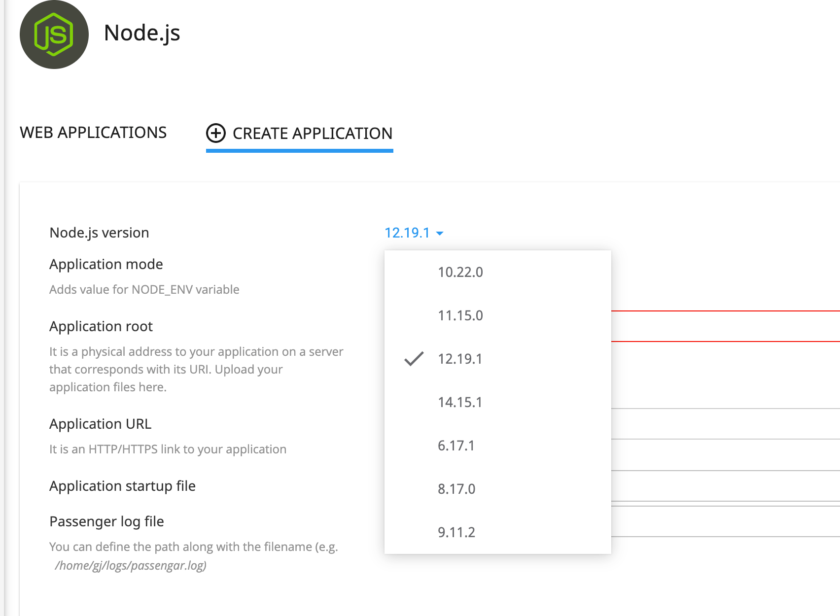Click the Application URL input field
This screenshot has height=616, width=840.
726,424
